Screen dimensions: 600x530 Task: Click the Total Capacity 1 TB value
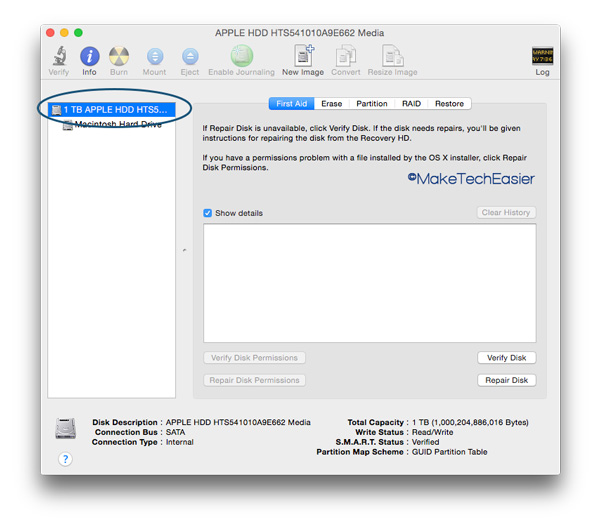pyautogui.click(x=470, y=422)
